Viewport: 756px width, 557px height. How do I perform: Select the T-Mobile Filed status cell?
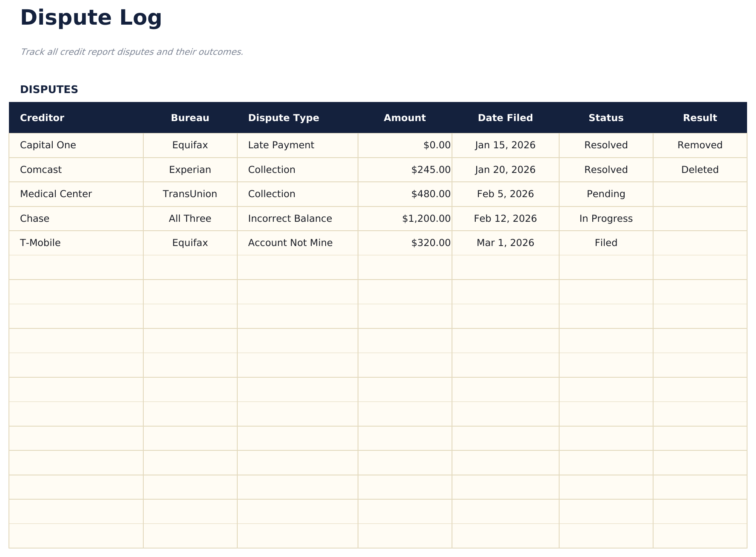[605, 243]
